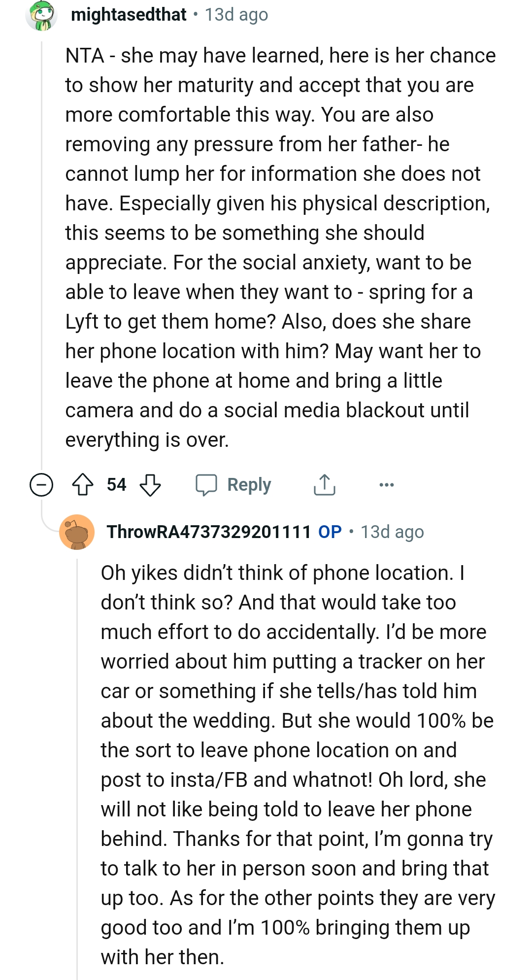This screenshot has height=980, width=532.
Task: Open mightasedthat's profile via username
Action: [x=128, y=15]
